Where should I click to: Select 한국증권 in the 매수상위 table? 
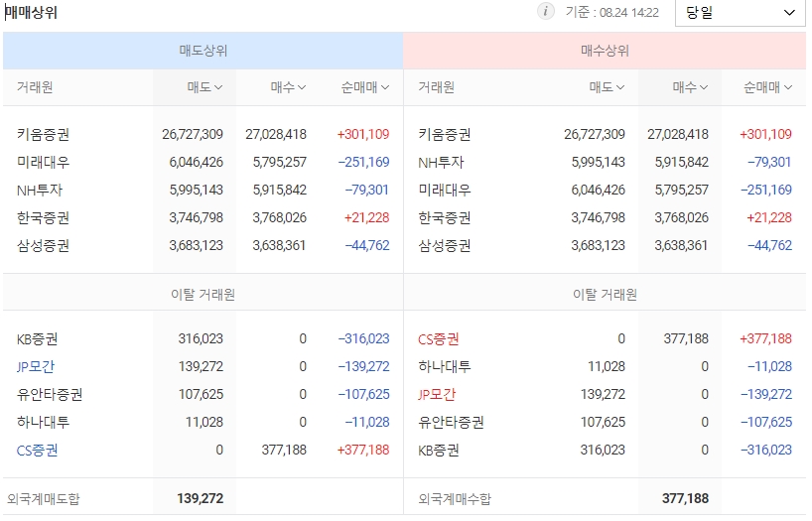(445, 218)
